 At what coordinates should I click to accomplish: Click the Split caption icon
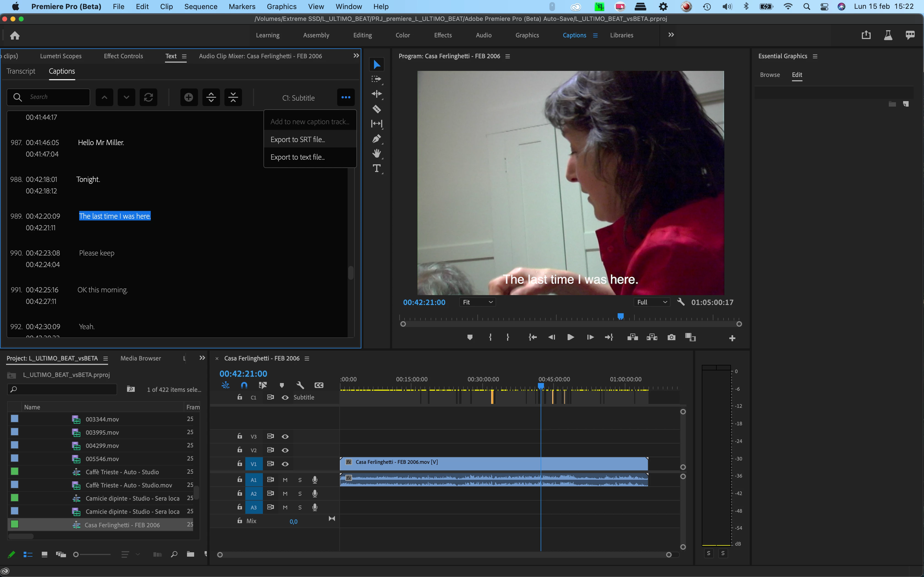pyautogui.click(x=211, y=97)
